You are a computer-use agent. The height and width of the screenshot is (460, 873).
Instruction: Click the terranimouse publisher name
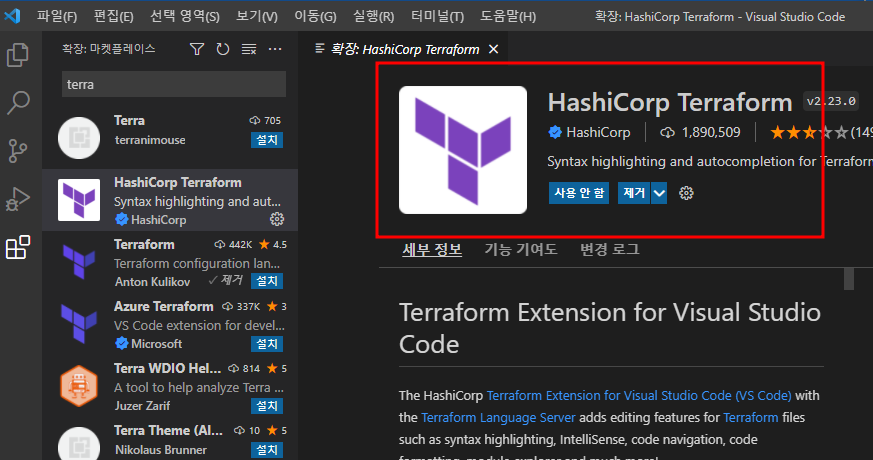[x=150, y=140]
